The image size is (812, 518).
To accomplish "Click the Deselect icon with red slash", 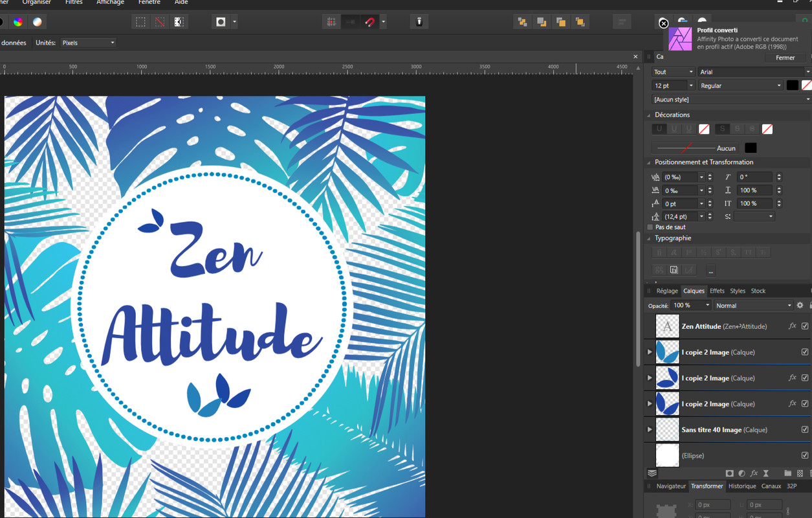I will [x=159, y=22].
